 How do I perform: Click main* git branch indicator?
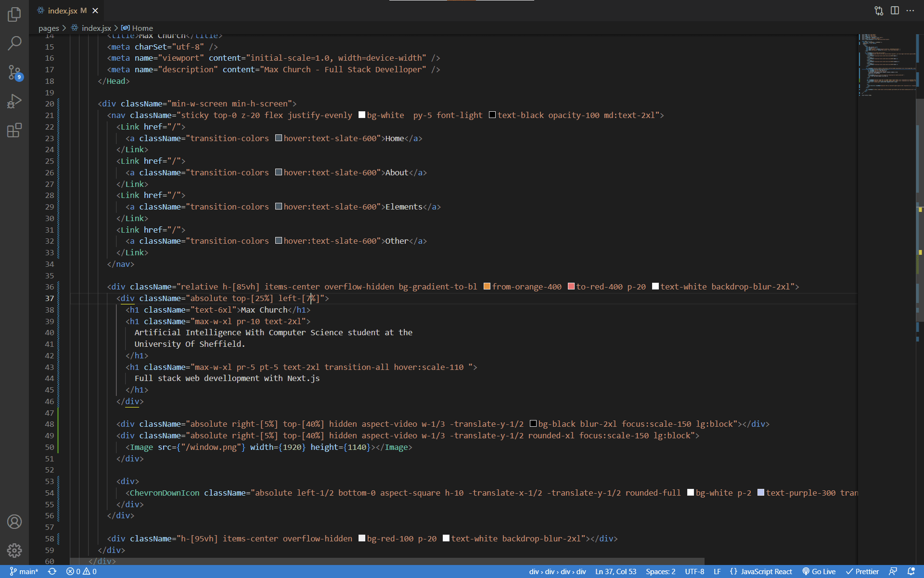(x=24, y=572)
